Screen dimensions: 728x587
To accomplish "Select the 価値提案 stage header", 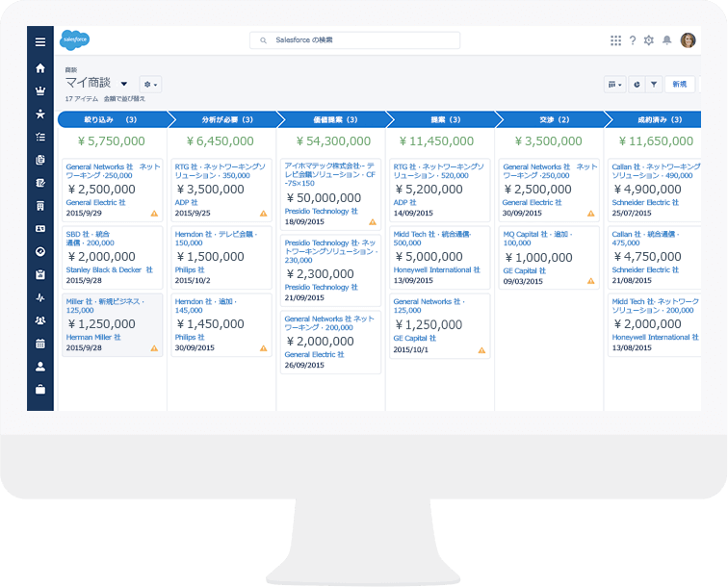I will pos(330,120).
